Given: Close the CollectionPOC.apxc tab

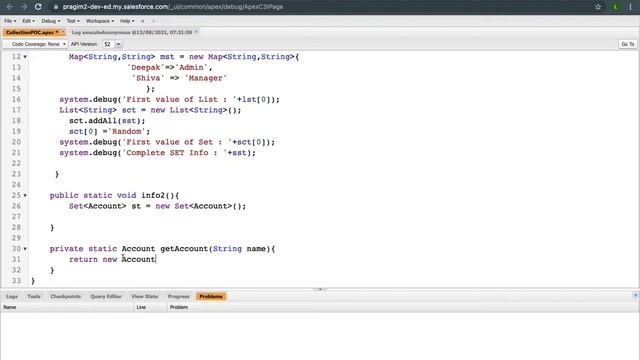Looking at the screenshot, I should [x=62, y=32].
